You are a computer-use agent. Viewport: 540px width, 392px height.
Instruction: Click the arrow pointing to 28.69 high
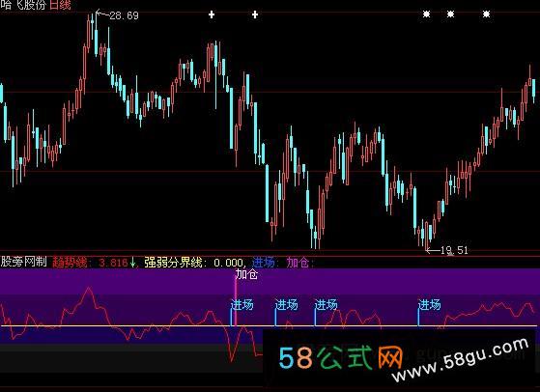coord(102,14)
